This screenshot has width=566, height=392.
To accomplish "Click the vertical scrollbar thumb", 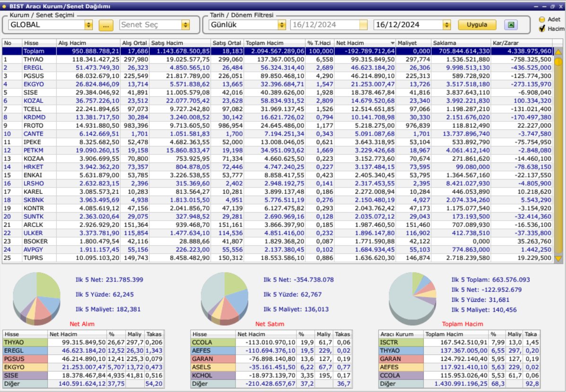I will tap(558, 62).
